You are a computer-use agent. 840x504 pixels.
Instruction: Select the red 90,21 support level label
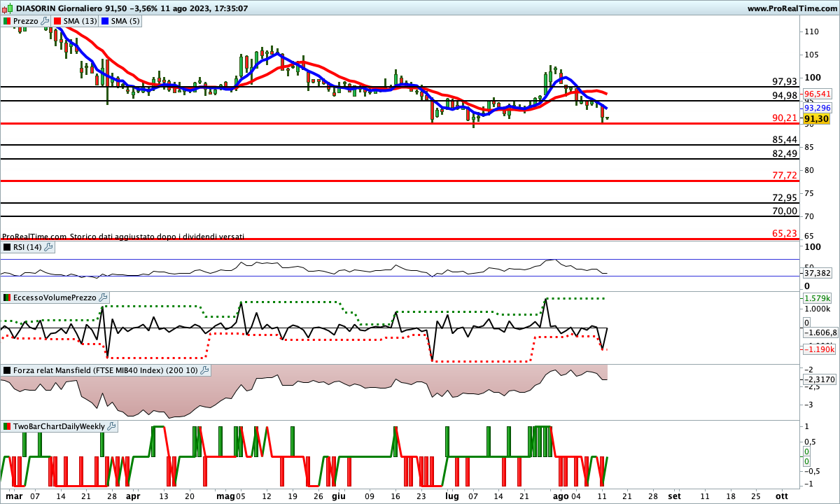[x=785, y=118]
